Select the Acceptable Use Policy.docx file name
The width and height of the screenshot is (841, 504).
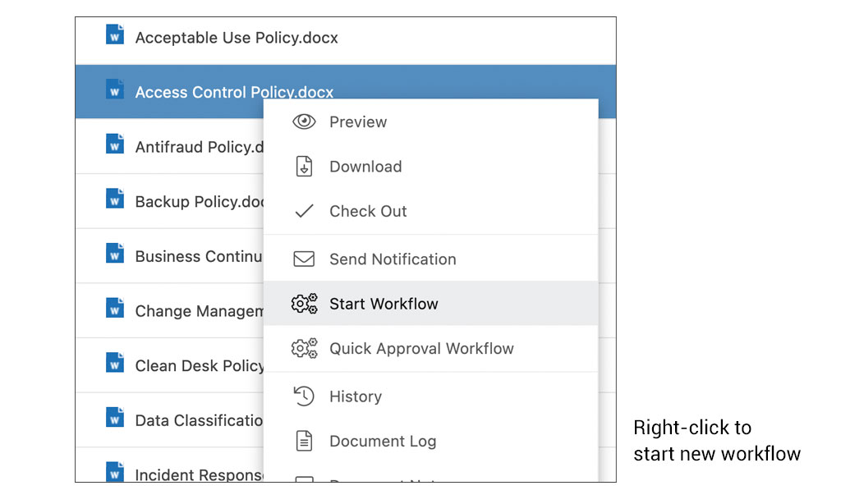click(x=237, y=38)
